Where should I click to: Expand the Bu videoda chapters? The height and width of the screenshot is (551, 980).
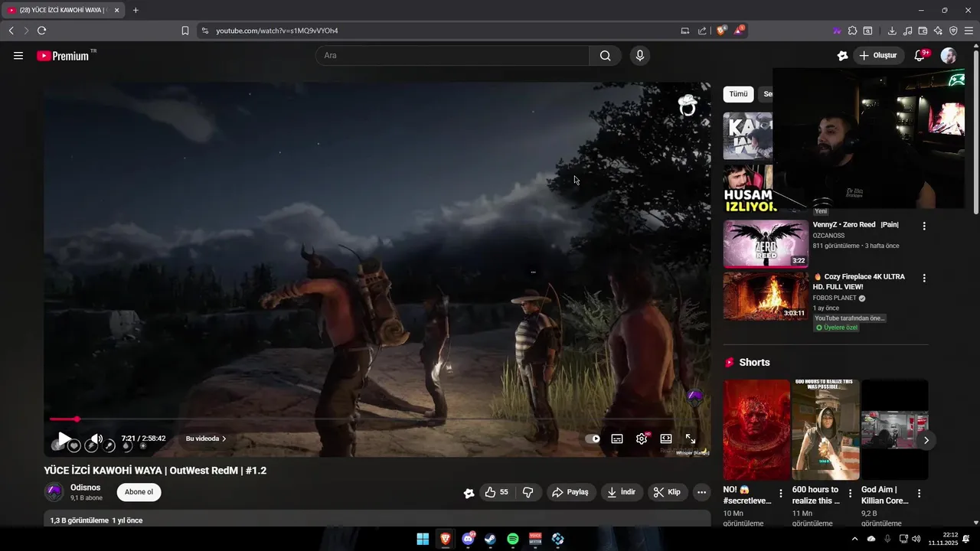(x=206, y=439)
